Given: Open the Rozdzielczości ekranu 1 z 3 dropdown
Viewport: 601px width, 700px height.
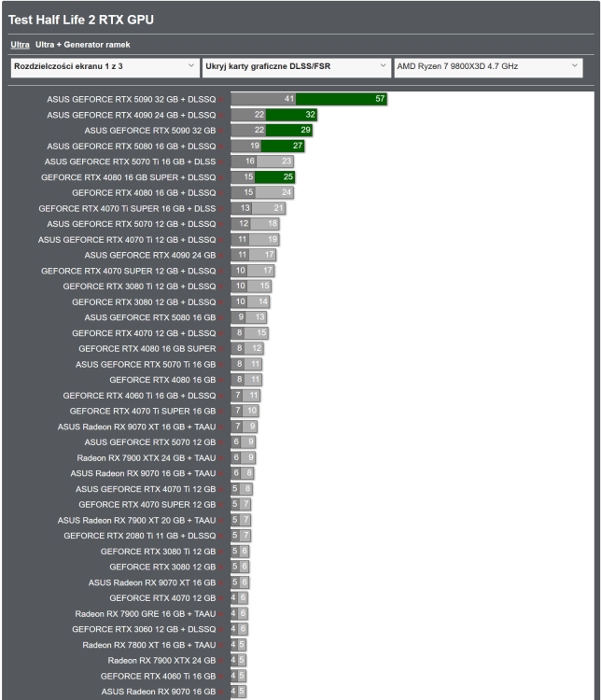Looking at the screenshot, I should click(x=105, y=67).
